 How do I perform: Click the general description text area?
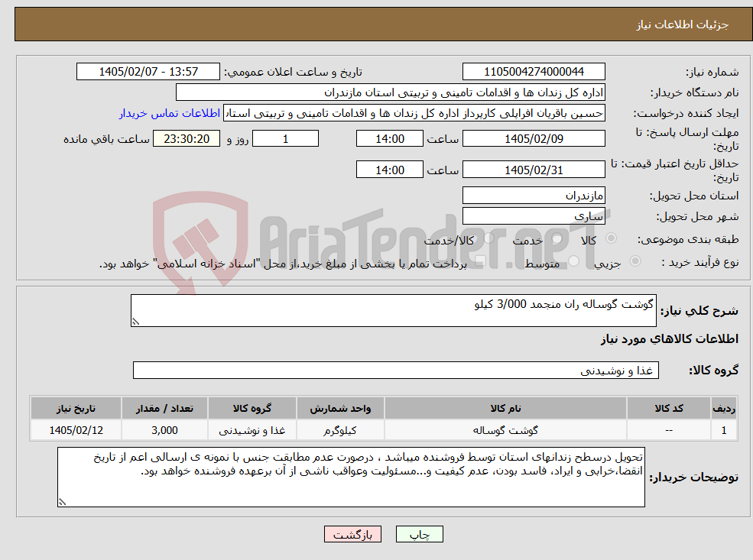(393, 310)
